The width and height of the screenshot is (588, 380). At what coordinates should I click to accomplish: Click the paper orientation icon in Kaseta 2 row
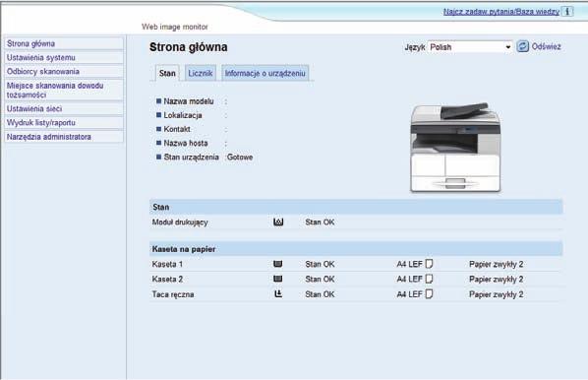point(429,279)
